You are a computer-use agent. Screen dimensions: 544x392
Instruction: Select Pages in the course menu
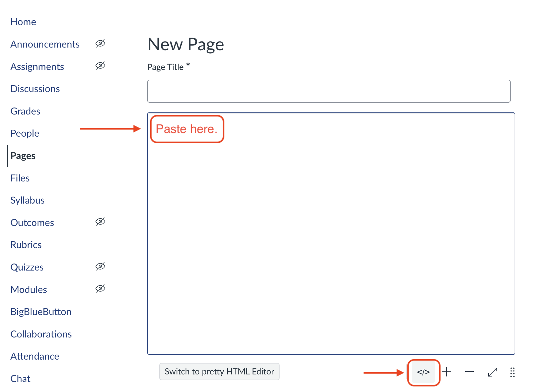23,156
